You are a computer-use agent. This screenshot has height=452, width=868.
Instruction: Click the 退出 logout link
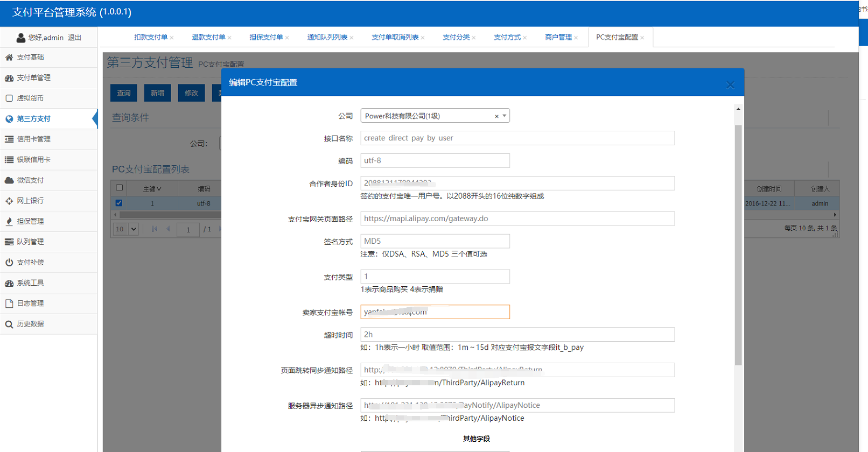tap(74, 38)
